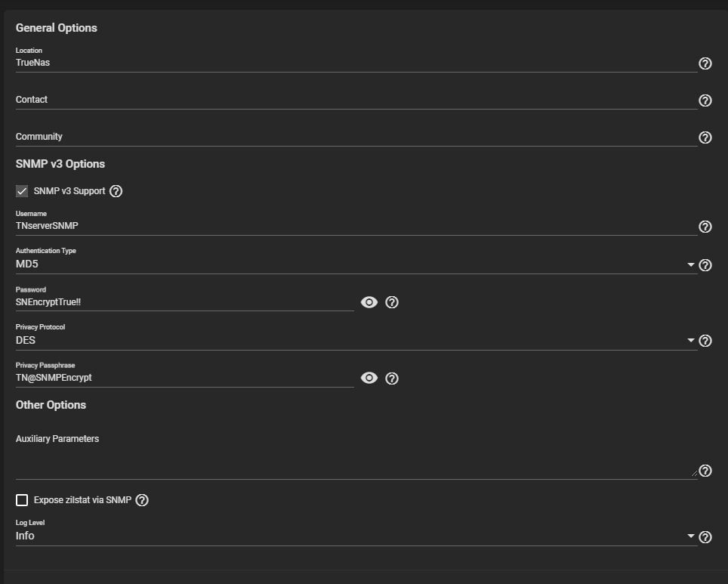This screenshot has width=728, height=584.
Task: Uncheck the SNMP v3 Support checkbox
Action: point(22,191)
